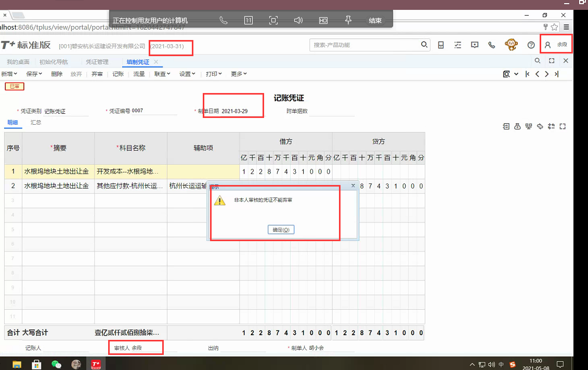588x370 pixels.
Task: Click the debit-credit swap icon above the grid
Action: tap(551, 126)
